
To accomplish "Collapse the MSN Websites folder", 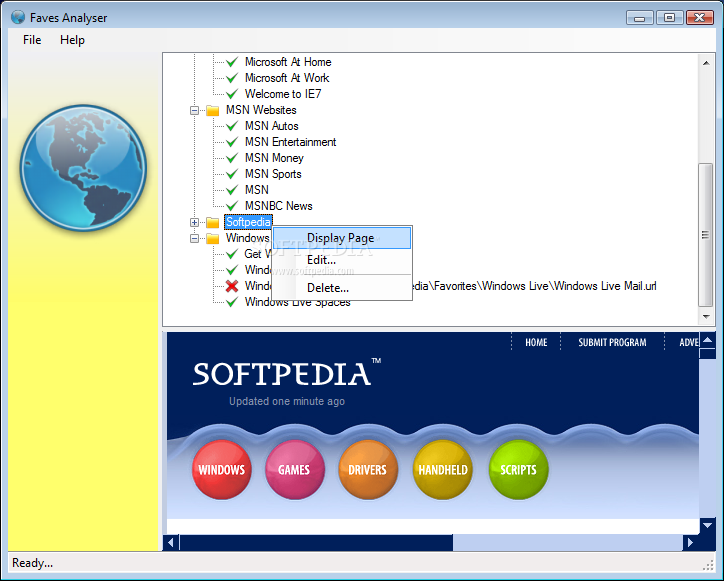I will pyautogui.click(x=194, y=110).
